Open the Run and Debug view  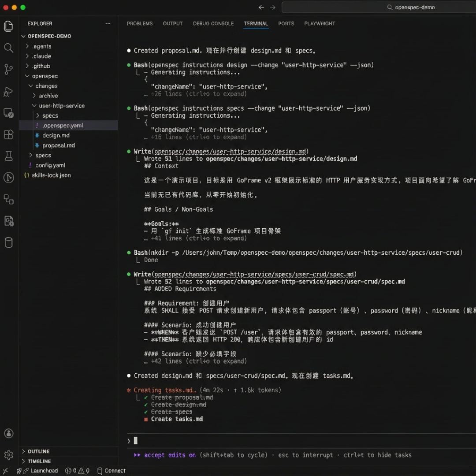click(x=8, y=91)
